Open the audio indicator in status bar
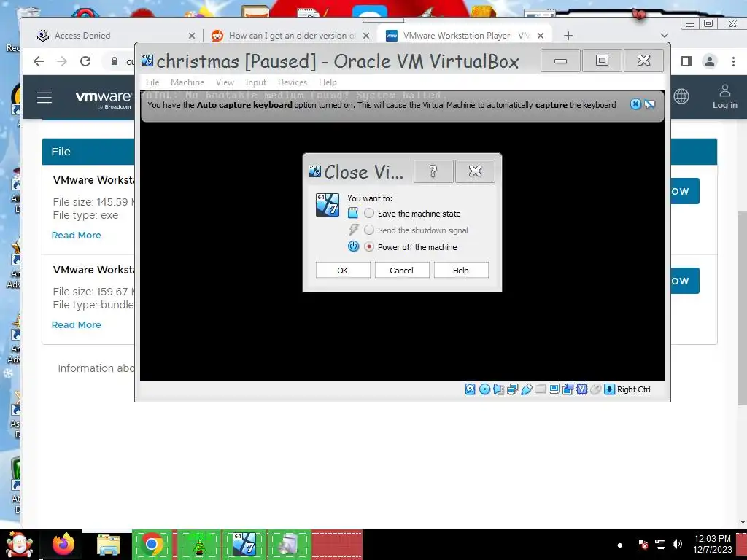Viewport: 747px width, 560px height. point(498,389)
